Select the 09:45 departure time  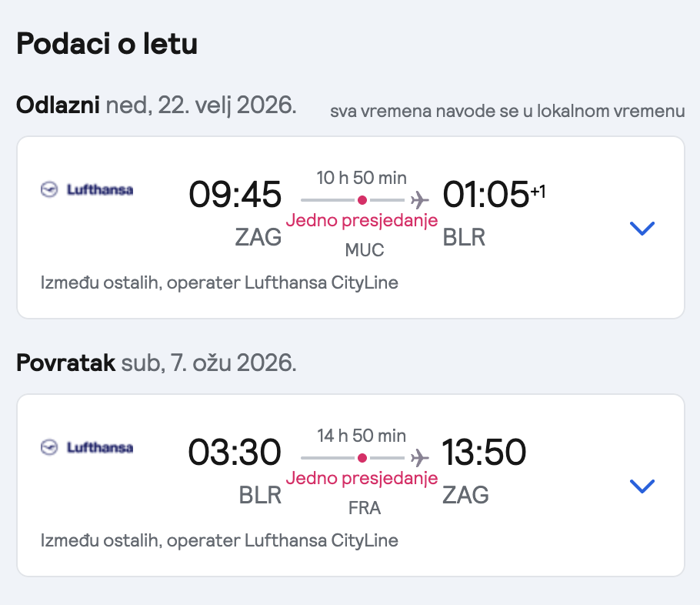[x=235, y=195]
